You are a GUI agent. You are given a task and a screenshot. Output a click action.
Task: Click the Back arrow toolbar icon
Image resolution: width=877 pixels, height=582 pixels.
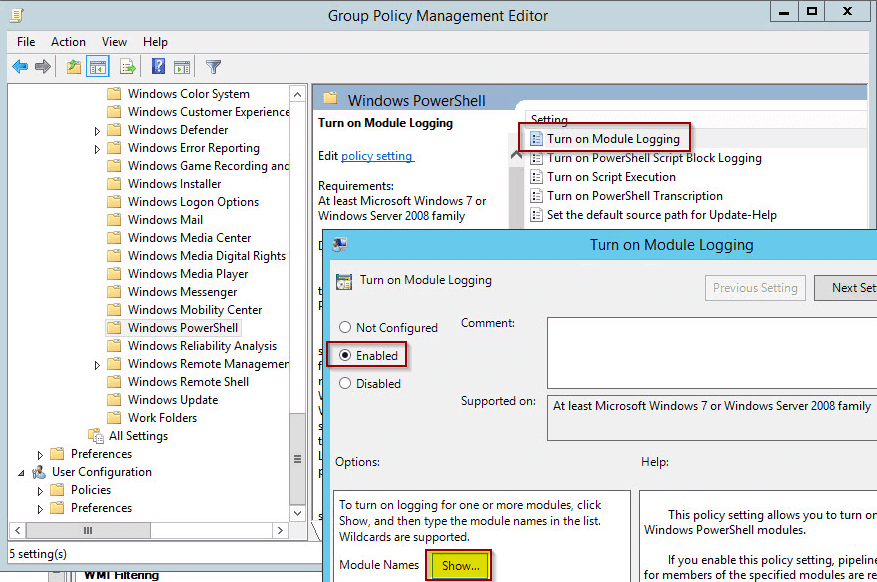pos(20,67)
